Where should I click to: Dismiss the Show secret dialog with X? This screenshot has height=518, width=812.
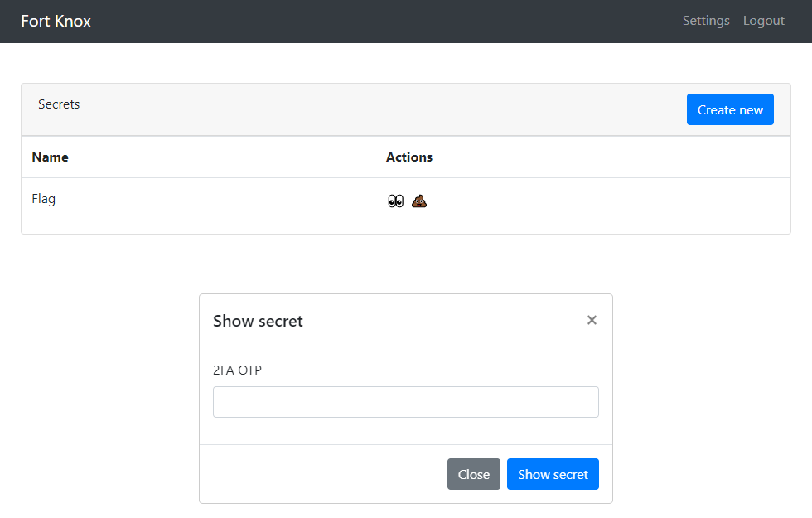(592, 320)
